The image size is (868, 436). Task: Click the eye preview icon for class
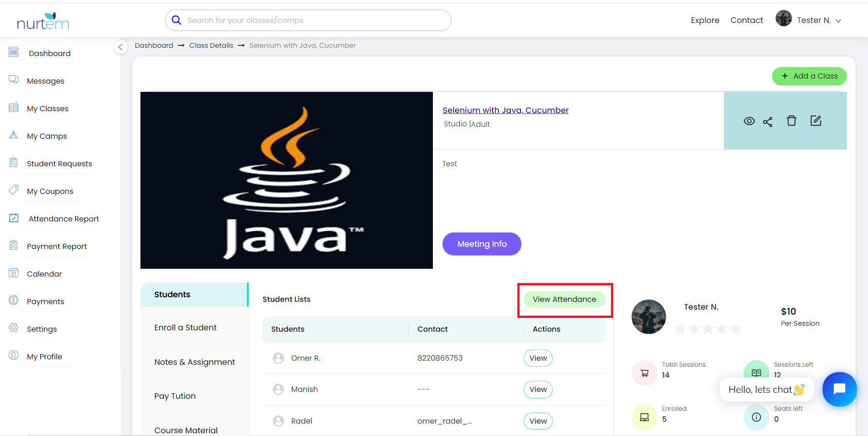(x=749, y=121)
